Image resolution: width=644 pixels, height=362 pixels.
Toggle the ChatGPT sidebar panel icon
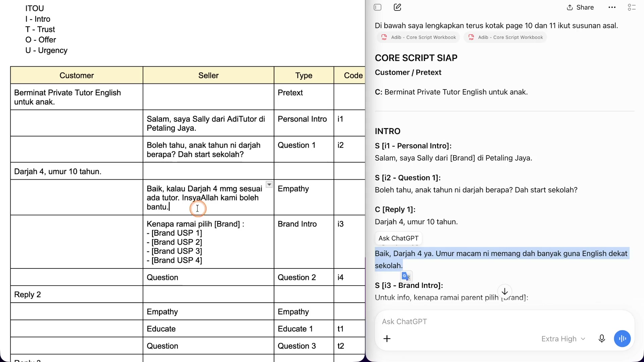(x=377, y=7)
